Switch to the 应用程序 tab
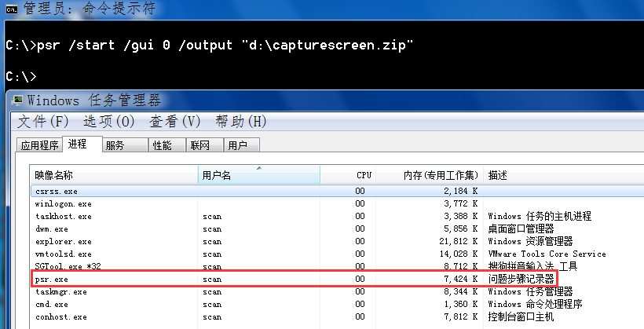644x329 pixels. click(x=39, y=145)
